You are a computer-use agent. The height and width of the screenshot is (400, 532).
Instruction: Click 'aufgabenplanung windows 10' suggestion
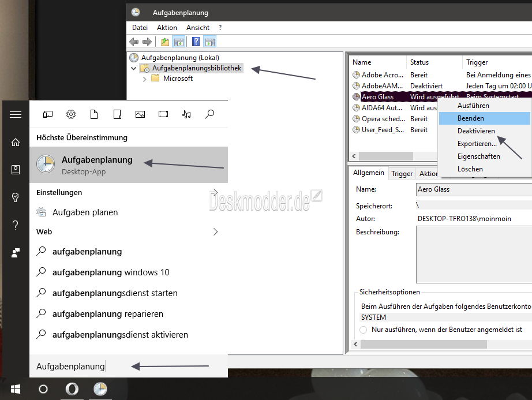(x=129, y=272)
